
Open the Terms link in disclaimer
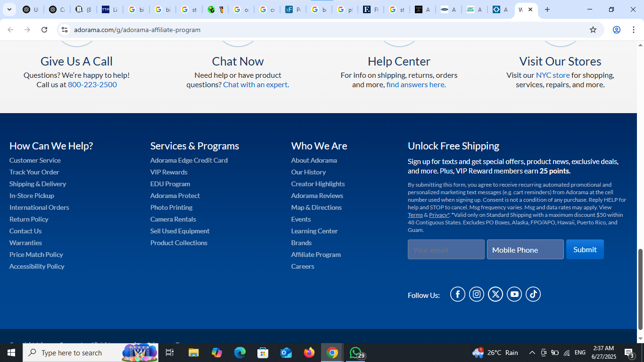415,215
